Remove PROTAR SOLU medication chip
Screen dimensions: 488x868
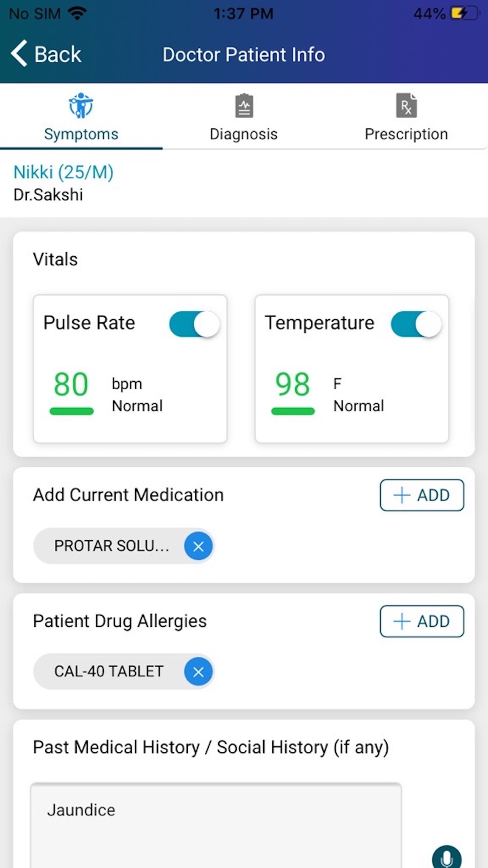[198, 546]
